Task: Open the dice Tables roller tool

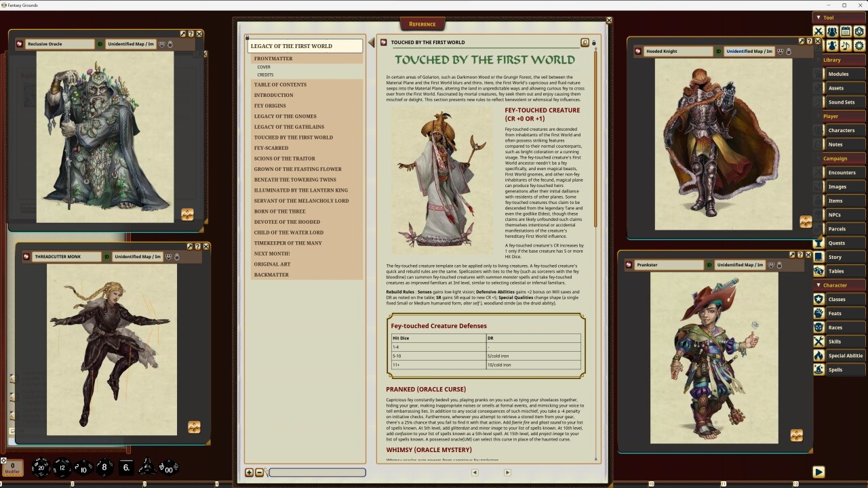Action: [x=859, y=31]
